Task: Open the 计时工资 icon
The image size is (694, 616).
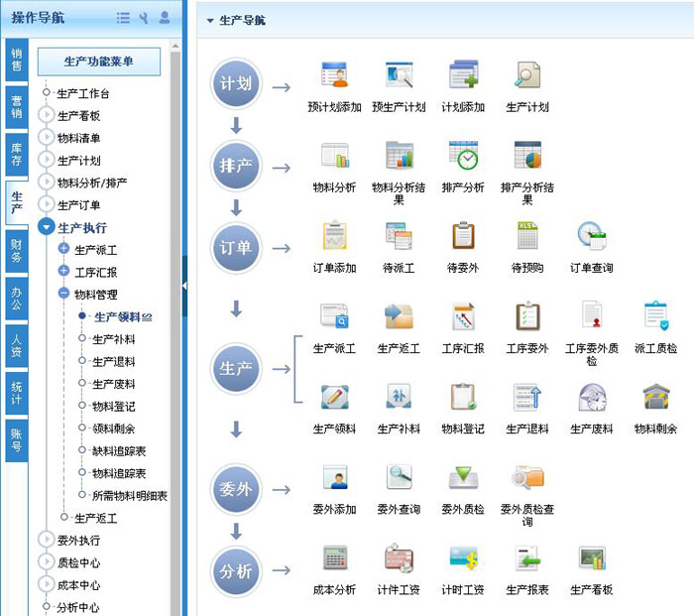Action: click(463, 558)
